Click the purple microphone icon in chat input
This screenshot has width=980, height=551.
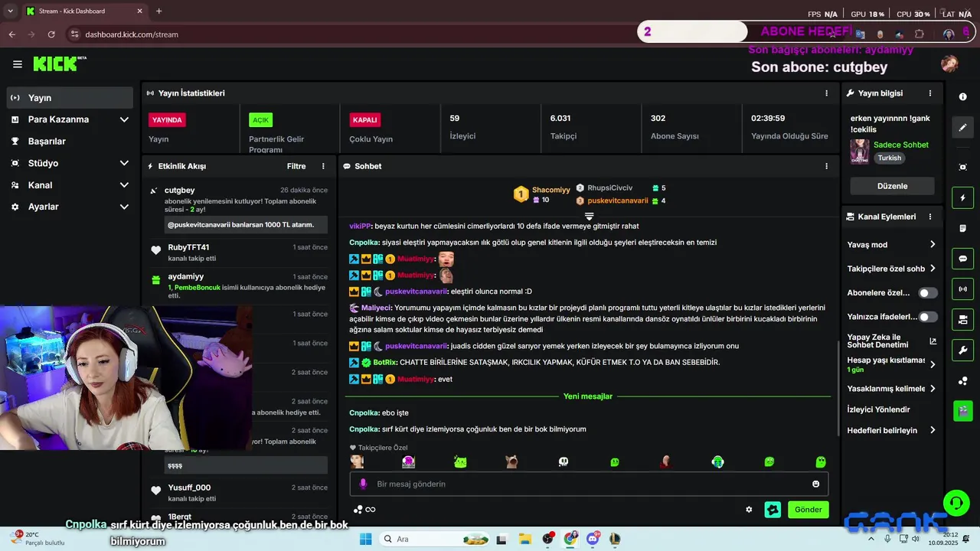(363, 484)
